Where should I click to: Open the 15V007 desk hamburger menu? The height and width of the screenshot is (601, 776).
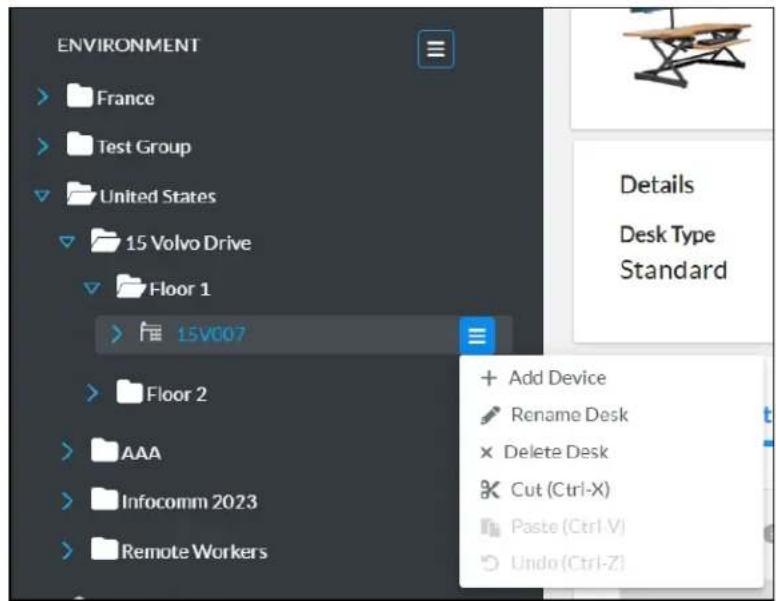[x=477, y=335]
